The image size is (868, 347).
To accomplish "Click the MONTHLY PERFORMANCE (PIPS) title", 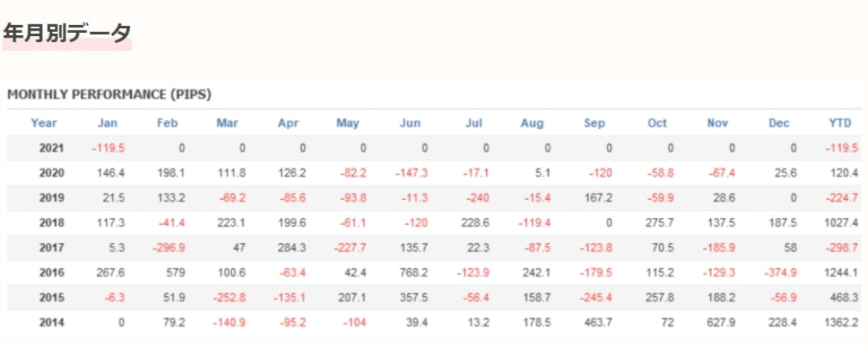I will [x=110, y=94].
